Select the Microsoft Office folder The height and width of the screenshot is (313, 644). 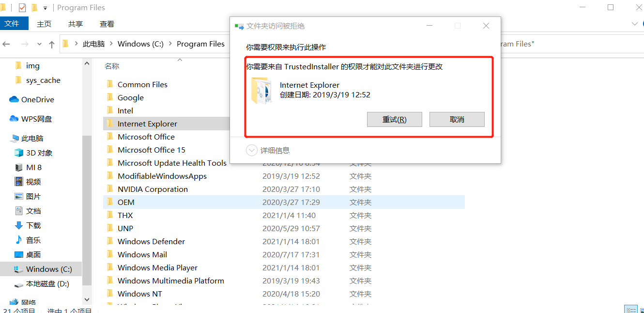(x=146, y=137)
